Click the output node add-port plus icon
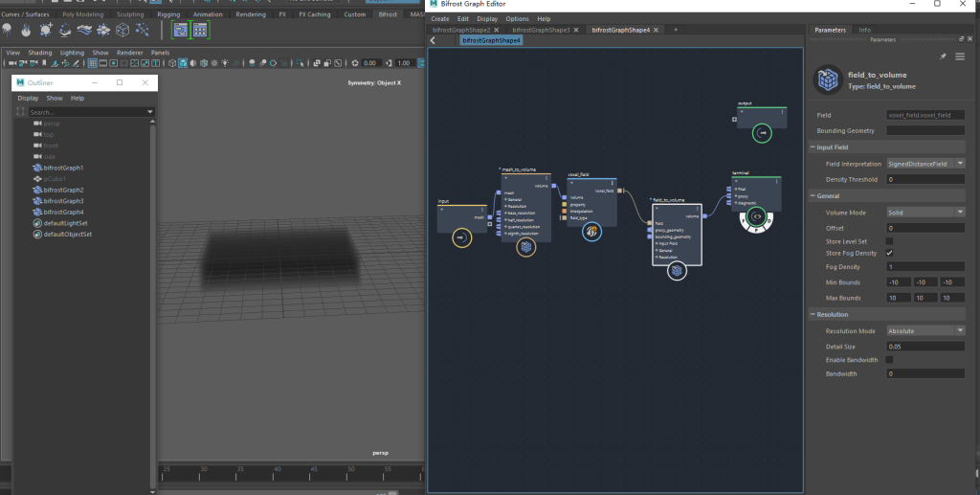980x495 pixels. click(734, 120)
